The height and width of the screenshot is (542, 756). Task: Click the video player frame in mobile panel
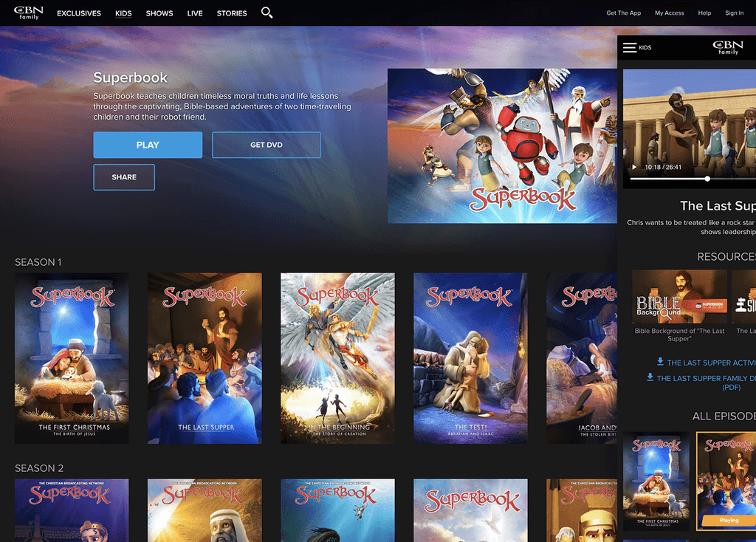(690, 128)
